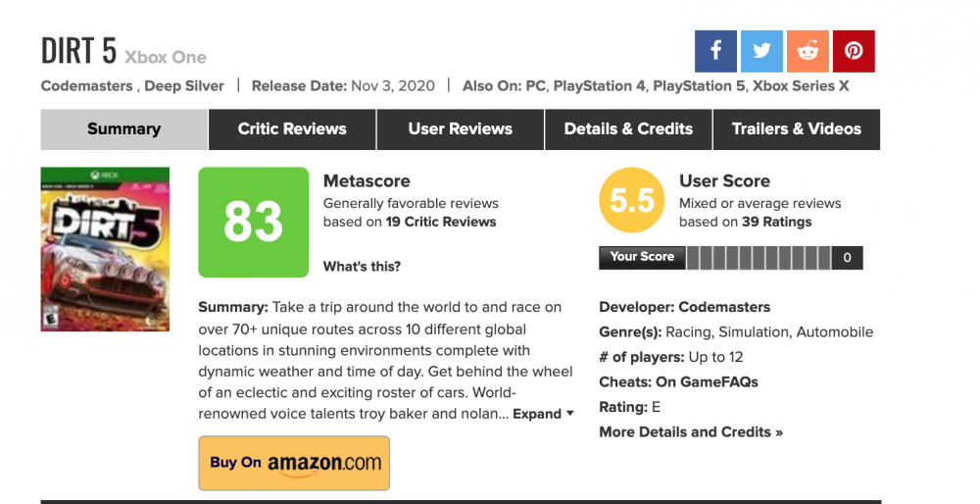This screenshot has height=504, width=980.
Task: Set a rating on Your Score bar
Action: [x=759, y=258]
